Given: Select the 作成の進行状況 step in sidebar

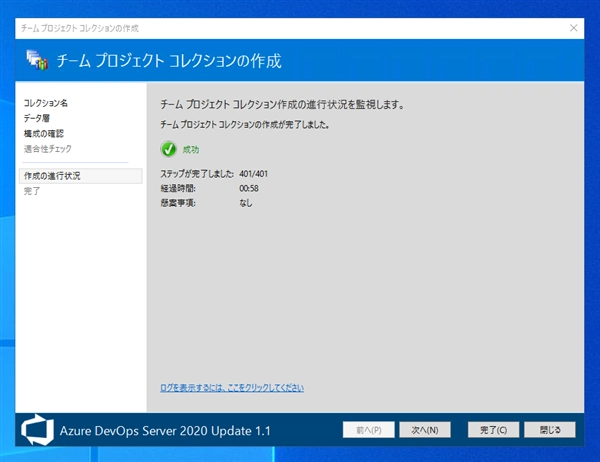Looking at the screenshot, I should click(x=81, y=176).
